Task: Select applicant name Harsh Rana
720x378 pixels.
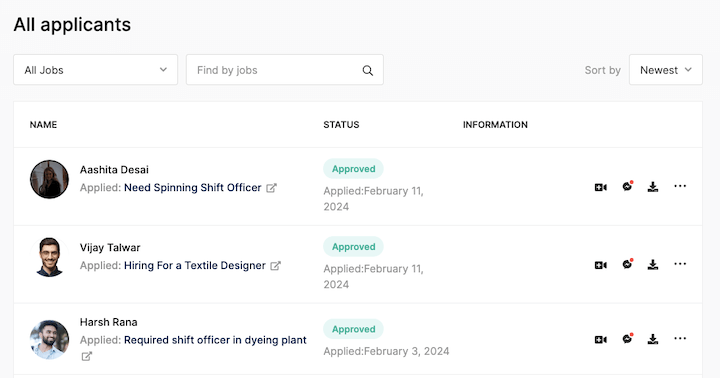Action: (x=108, y=322)
